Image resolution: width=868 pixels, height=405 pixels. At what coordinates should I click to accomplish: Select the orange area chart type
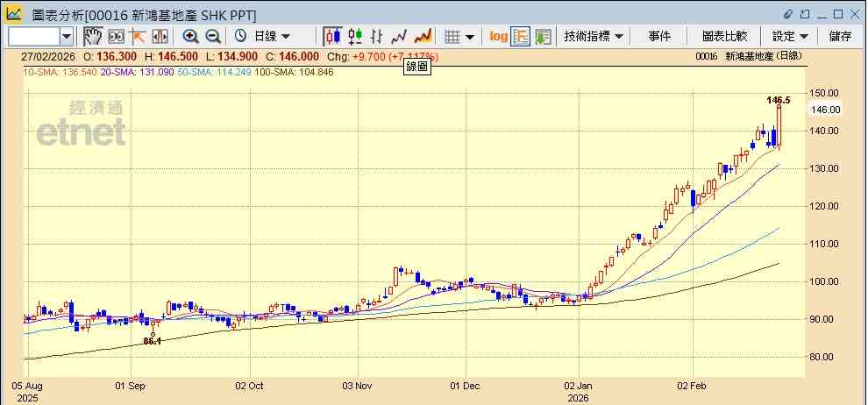(x=423, y=37)
